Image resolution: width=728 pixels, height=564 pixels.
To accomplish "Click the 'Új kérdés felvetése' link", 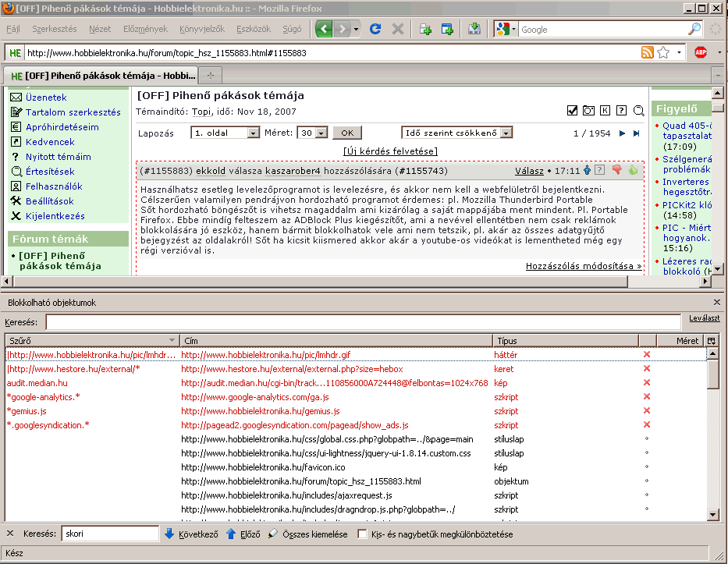I will coord(390,151).
